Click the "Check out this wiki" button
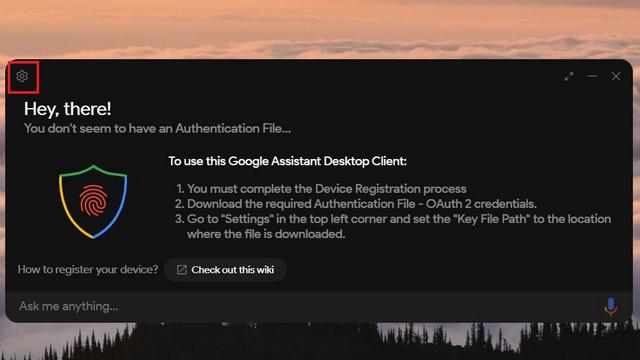Image resolution: width=640 pixels, height=360 pixels. point(225,270)
